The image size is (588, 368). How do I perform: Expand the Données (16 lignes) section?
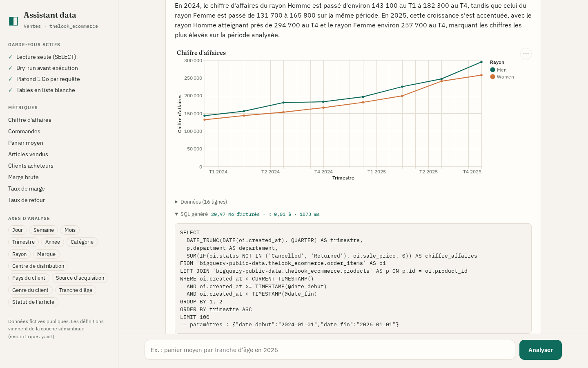(201, 202)
